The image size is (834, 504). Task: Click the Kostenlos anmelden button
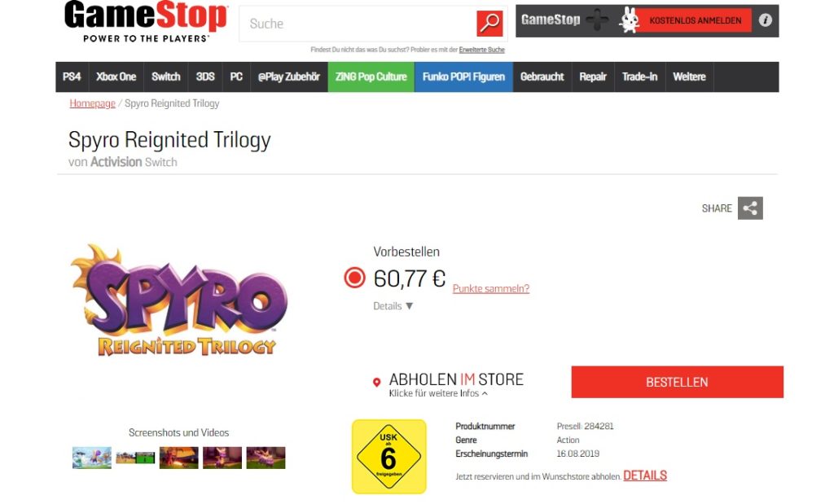[x=696, y=20]
